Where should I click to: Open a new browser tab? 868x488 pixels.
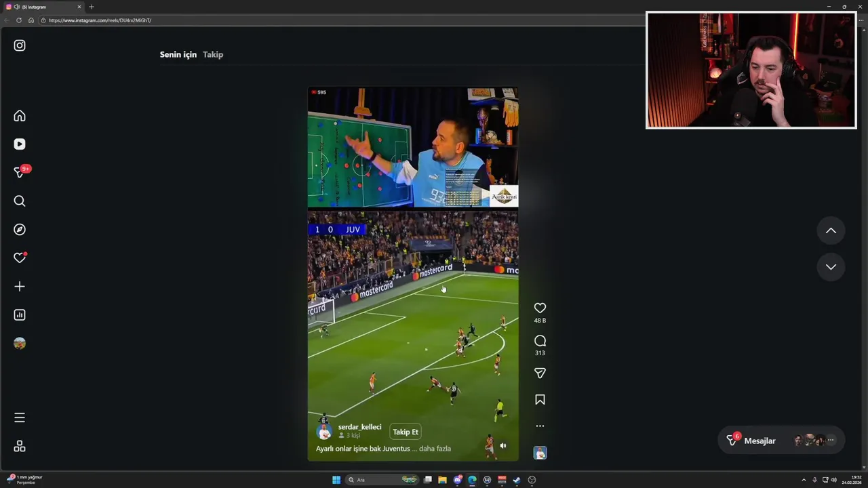pos(92,7)
